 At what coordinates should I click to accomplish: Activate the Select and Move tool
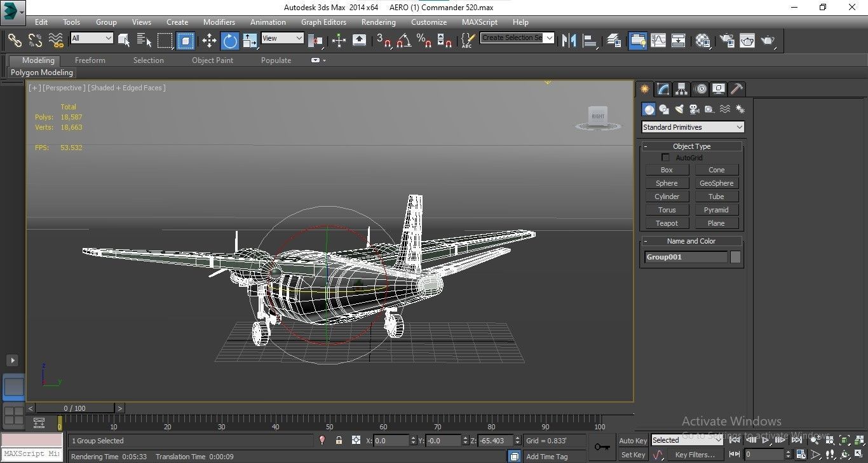click(209, 41)
